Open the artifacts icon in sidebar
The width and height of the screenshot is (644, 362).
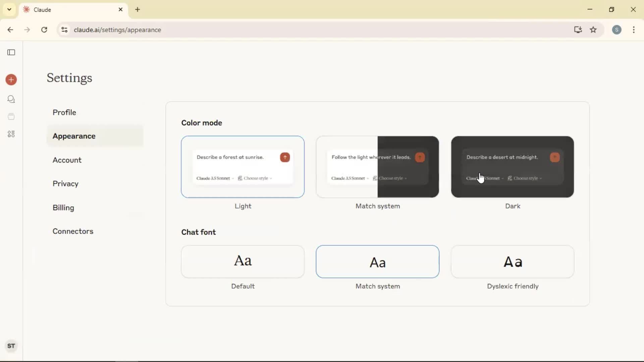pos(11,134)
